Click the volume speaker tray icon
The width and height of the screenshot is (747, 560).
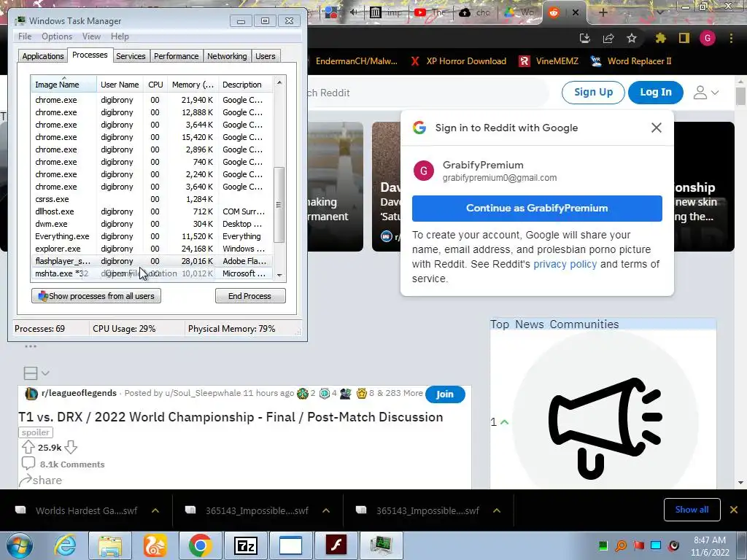pos(673,545)
